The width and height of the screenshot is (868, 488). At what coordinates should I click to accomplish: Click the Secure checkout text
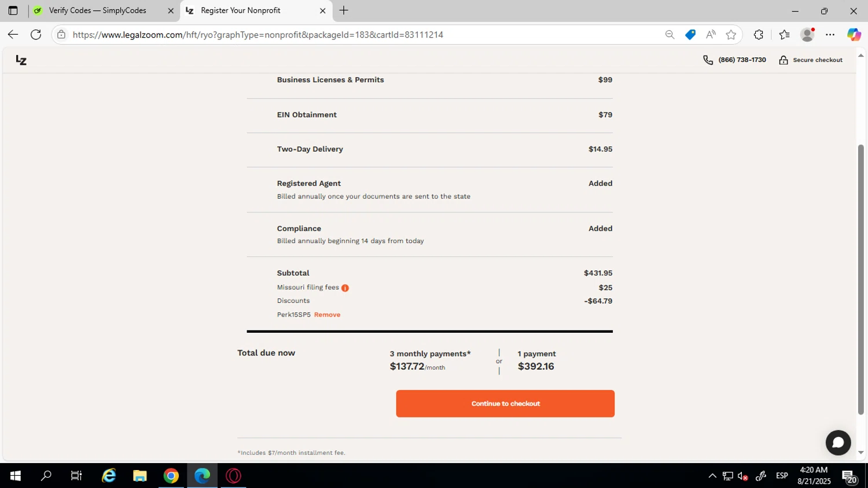point(817,60)
